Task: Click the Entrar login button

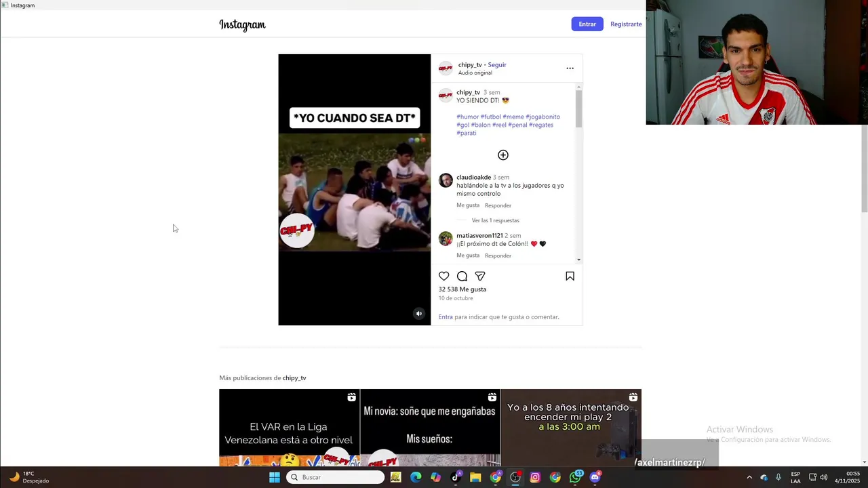Action: pyautogui.click(x=587, y=24)
